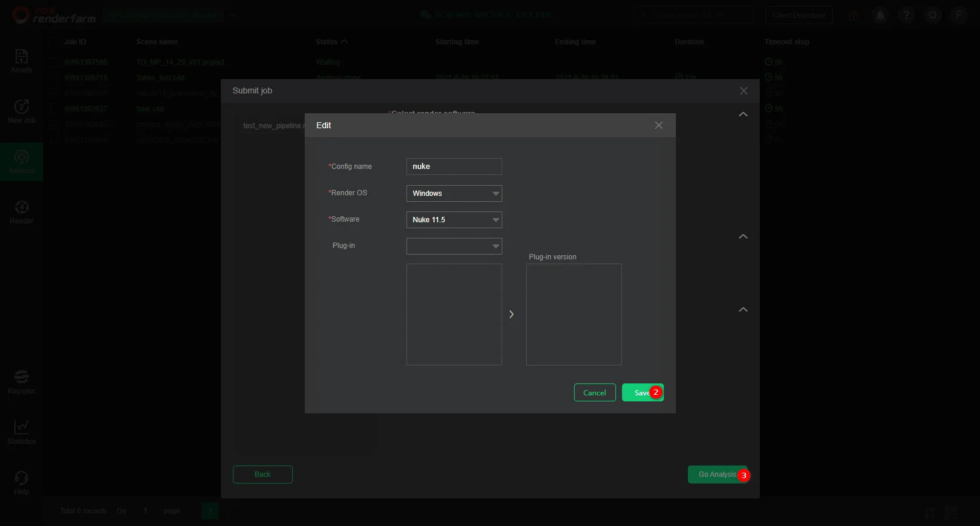Click the Waiting status of first job

327,62
